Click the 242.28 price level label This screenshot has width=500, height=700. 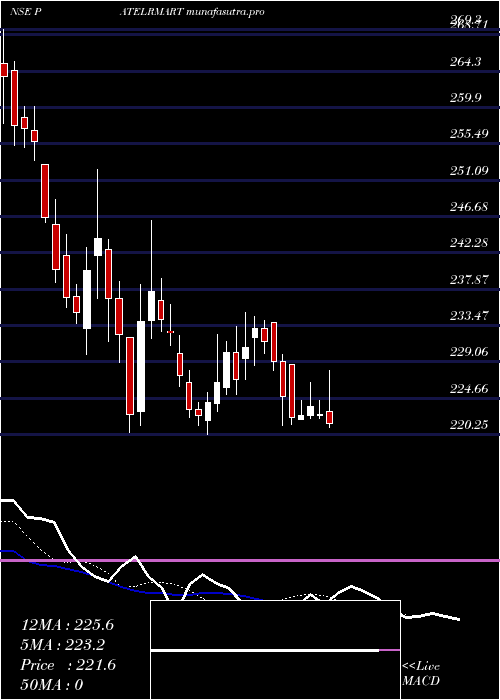click(468, 243)
